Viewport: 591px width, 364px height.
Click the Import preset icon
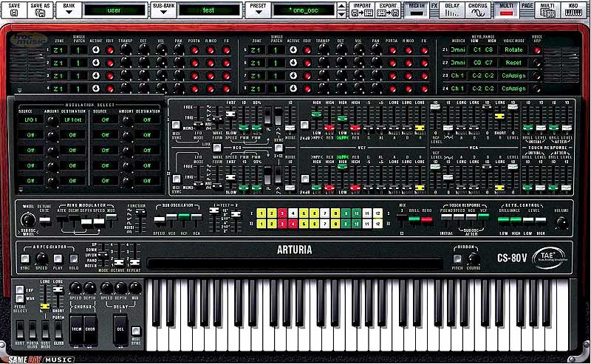pyautogui.click(x=362, y=10)
